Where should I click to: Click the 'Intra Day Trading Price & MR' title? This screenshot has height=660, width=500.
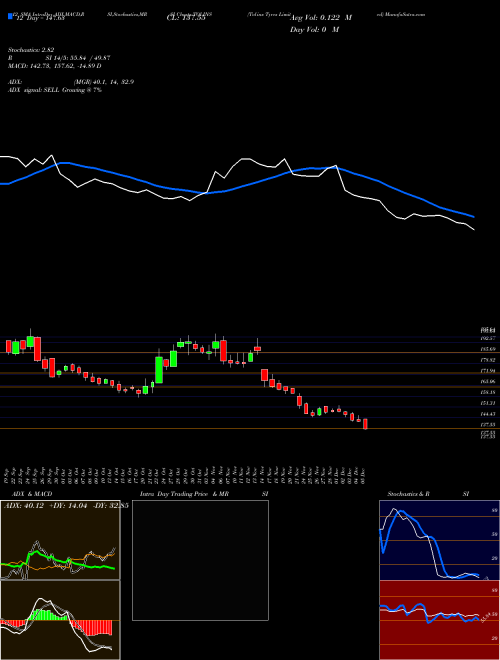tap(184, 494)
